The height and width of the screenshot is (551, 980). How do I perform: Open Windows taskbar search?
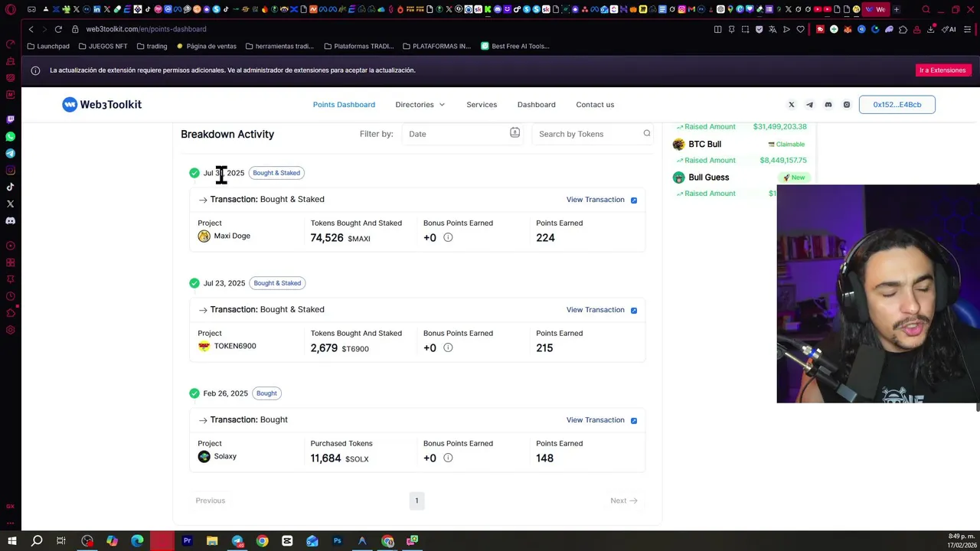pyautogui.click(x=37, y=541)
